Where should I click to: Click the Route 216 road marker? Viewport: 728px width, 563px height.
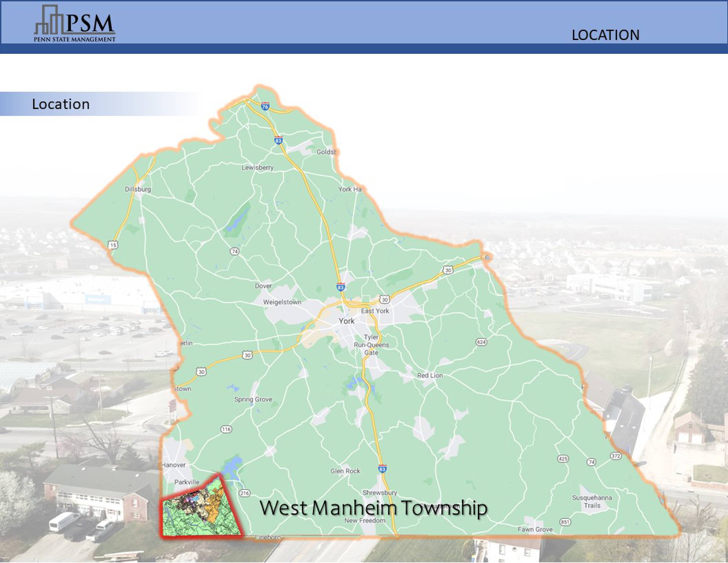pyautogui.click(x=245, y=493)
